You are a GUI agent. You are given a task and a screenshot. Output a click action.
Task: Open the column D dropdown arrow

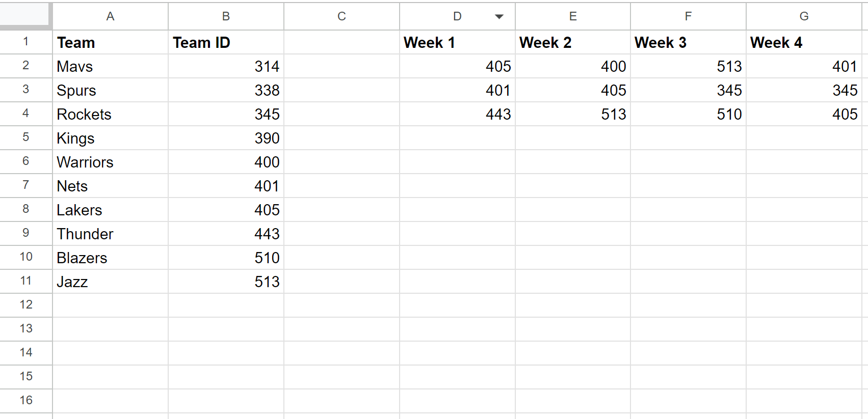499,17
